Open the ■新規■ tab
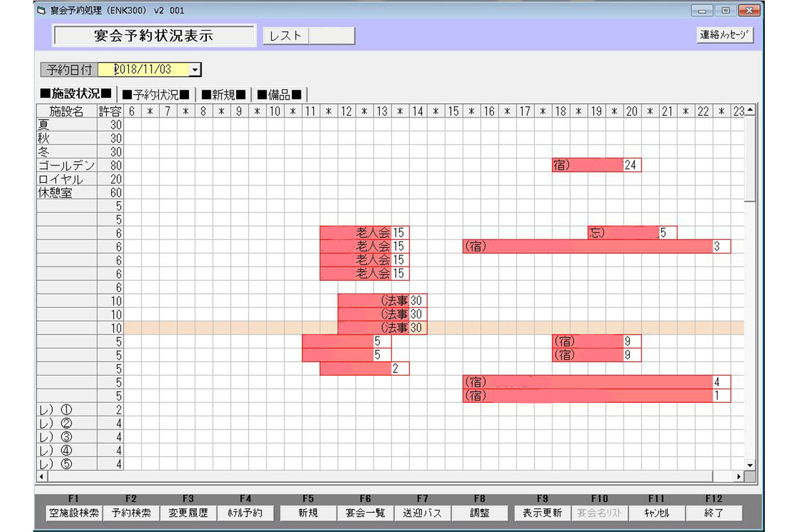Screen dimensions: 798x532 (x=224, y=94)
